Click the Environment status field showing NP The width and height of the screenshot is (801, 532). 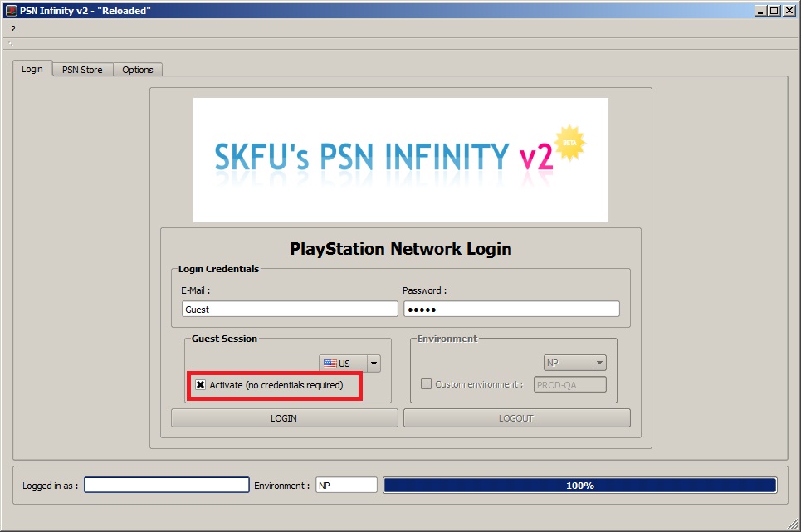point(346,485)
